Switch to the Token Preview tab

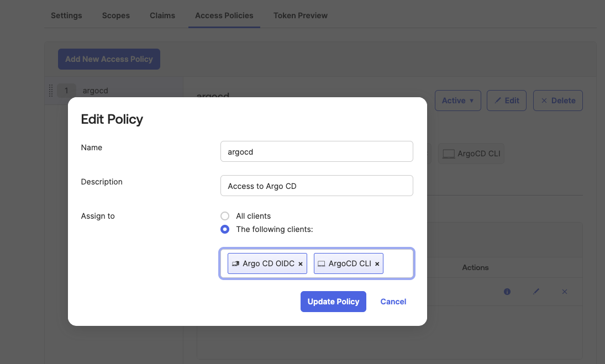click(300, 15)
